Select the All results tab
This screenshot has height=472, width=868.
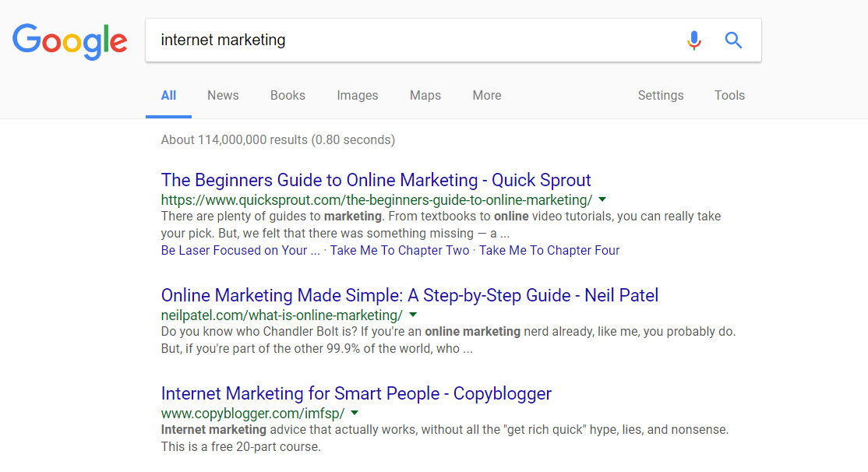[x=168, y=95]
